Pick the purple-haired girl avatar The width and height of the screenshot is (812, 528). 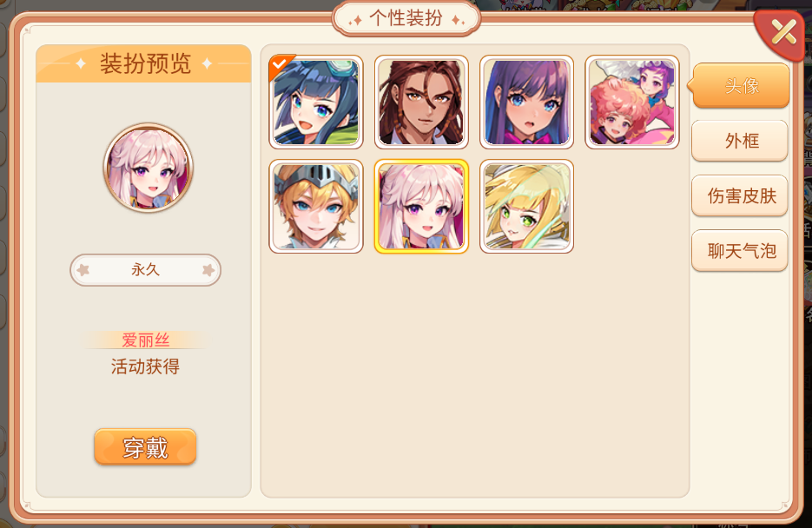(x=526, y=102)
